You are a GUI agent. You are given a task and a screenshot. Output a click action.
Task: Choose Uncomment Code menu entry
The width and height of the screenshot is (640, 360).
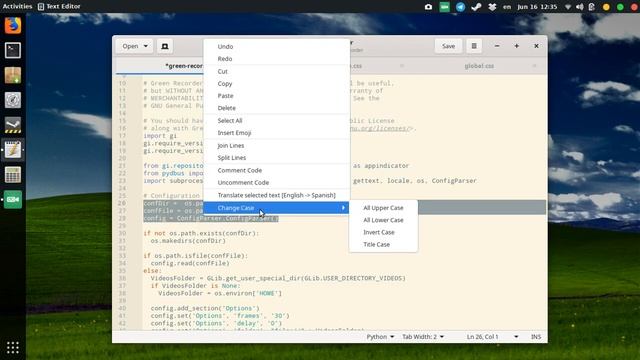276,183
